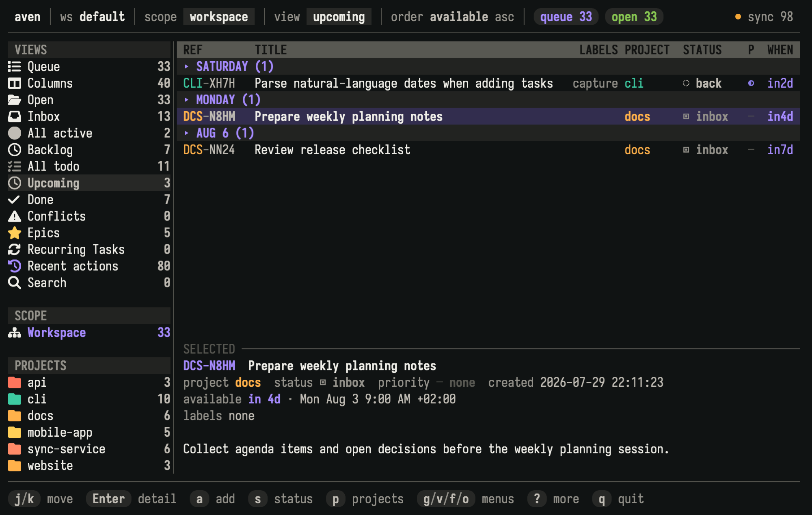Click the capture label on CLI-XH7H
Screen dimensions: 812x515
[595, 83]
